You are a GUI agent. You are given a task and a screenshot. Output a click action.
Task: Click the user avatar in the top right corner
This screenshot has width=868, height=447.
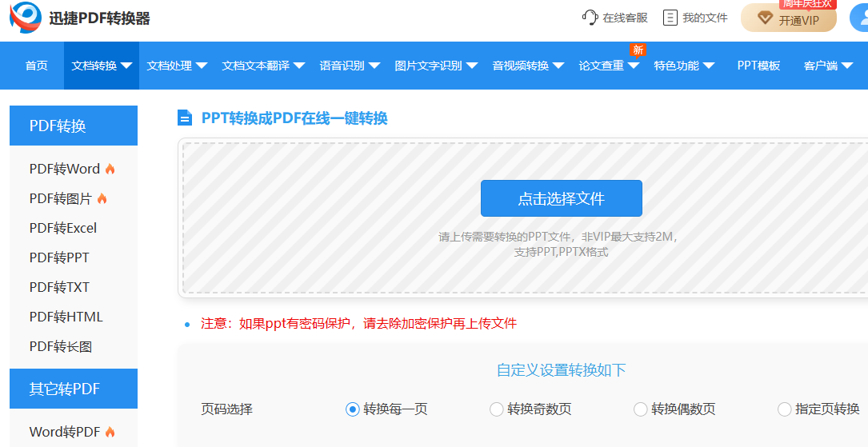pos(861,18)
